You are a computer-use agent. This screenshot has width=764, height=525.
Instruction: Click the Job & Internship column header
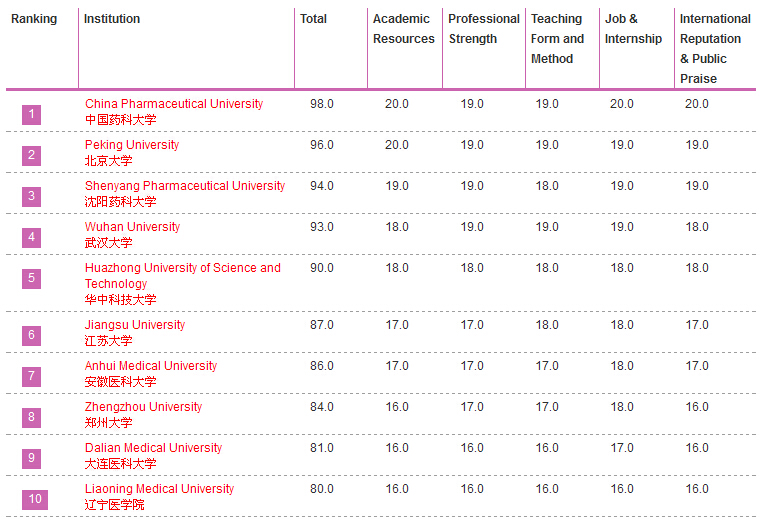[633, 29]
